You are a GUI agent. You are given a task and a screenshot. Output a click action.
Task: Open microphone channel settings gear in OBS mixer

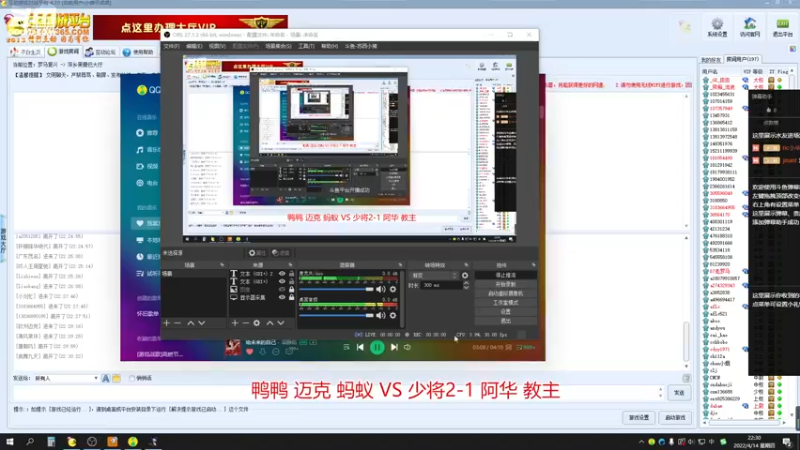tap(393, 289)
